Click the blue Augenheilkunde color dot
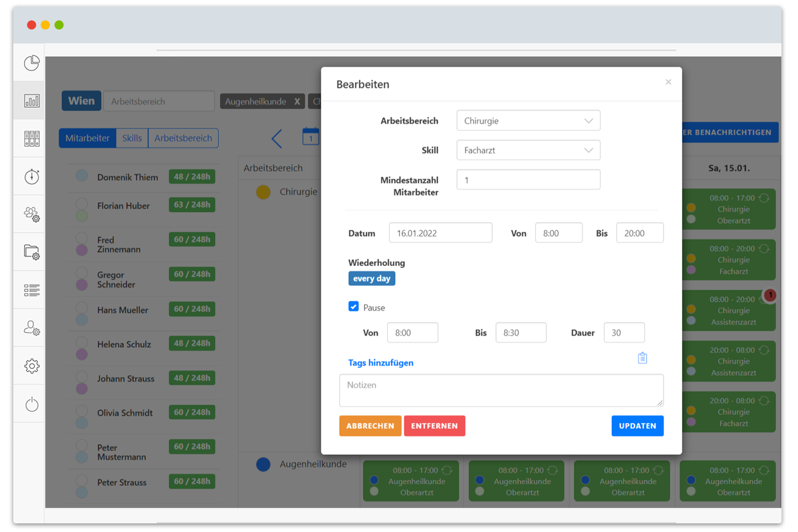The image size is (798, 532). coord(263,465)
